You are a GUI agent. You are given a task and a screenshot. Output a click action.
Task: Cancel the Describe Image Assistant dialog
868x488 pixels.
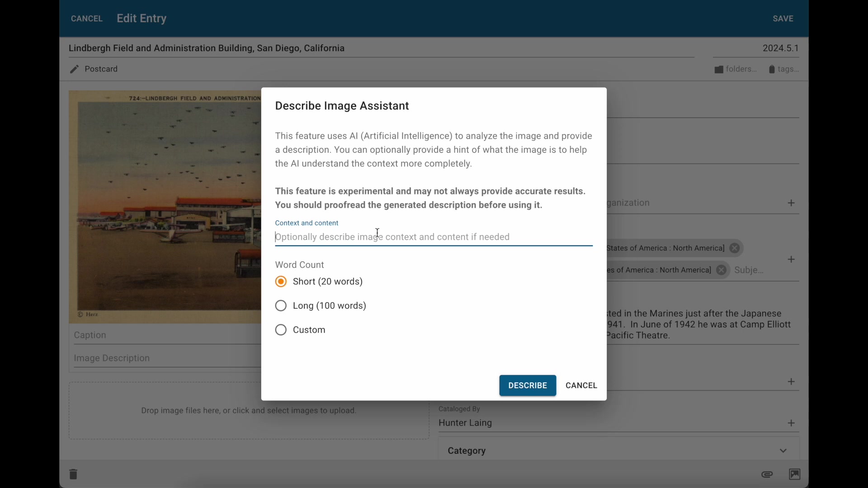pos(581,385)
